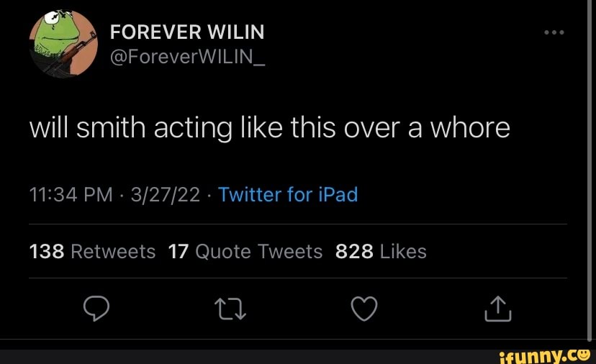The image size is (596, 364).
Task: View the 138 Retweets list
Action: (x=92, y=251)
